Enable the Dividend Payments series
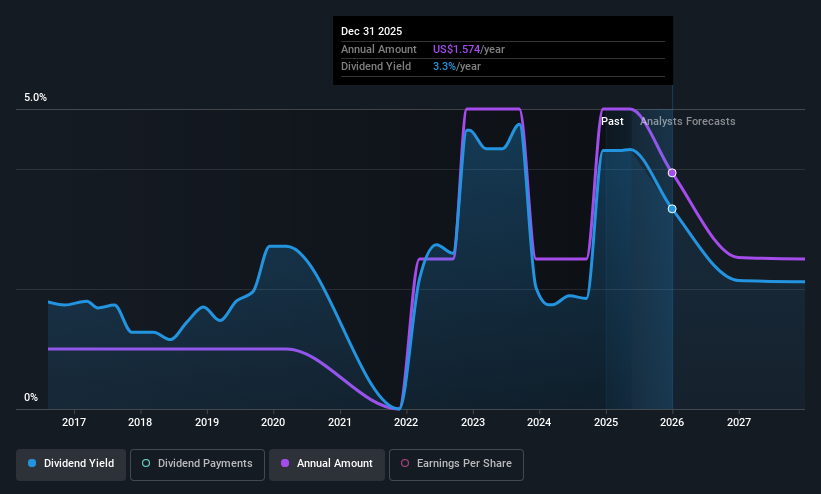The width and height of the screenshot is (821, 494). [x=197, y=464]
